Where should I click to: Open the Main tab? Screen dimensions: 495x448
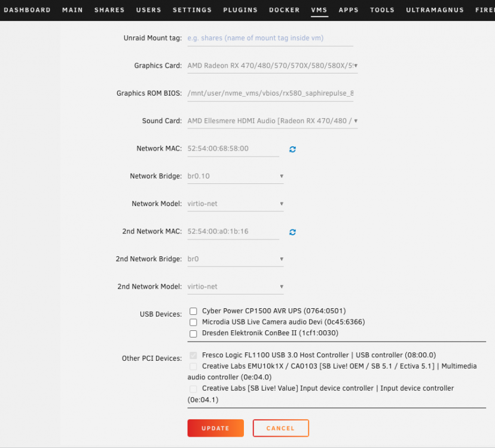tap(72, 10)
